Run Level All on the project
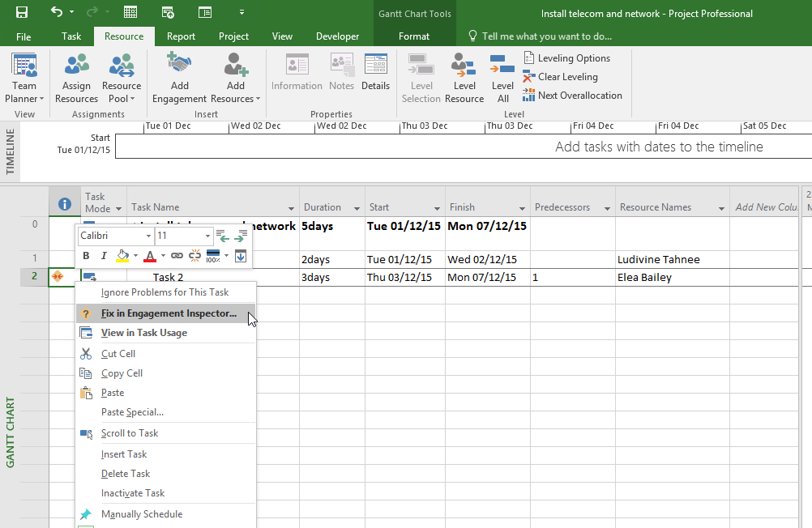The height and width of the screenshot is (528, 812). [x=502, y=79]
